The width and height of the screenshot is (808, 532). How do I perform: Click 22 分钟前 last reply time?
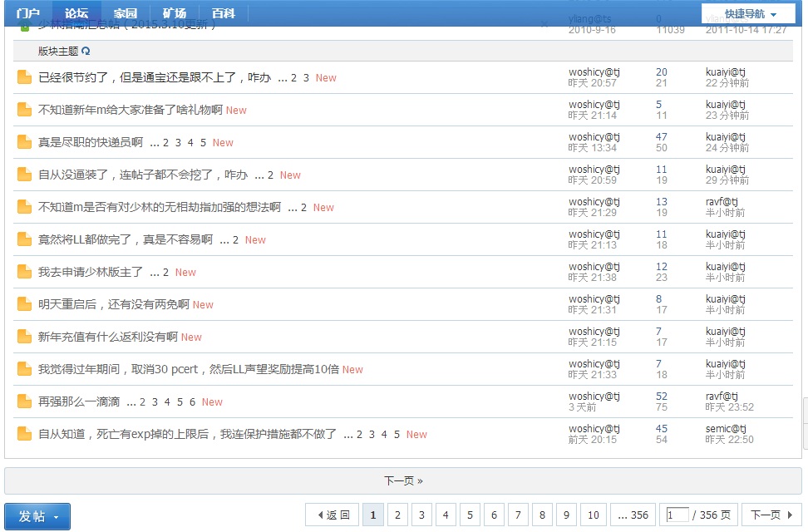(727, 83)
